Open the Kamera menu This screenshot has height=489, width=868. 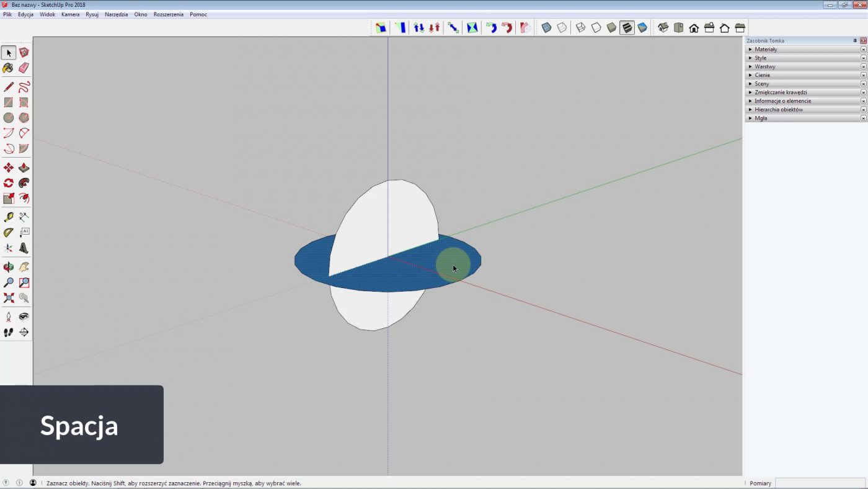tap(70, 14)
